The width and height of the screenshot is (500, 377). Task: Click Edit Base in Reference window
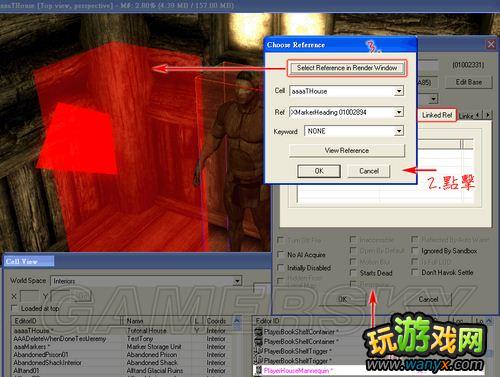pyautogui.click(x=469, y=82)
